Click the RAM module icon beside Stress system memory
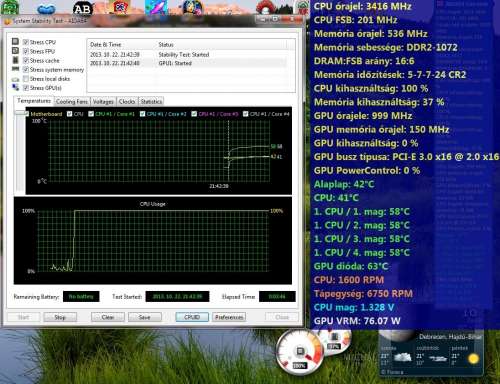The height and width of the screenshot is (384, 500). coord(15,69)
